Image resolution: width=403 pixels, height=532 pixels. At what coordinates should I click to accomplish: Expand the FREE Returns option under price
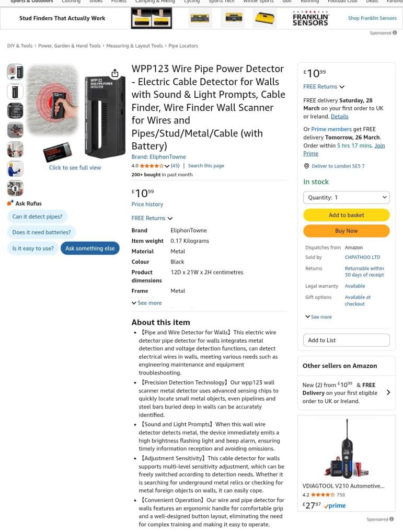click(x=152, y=218)
